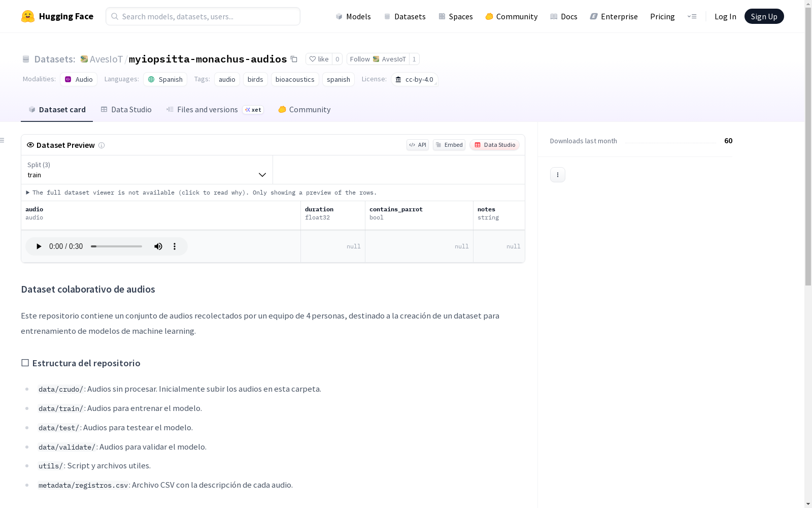Image resolution: width=812 pixels, height=508 pixels.
Task: Open the dataset Community tab
Action: click(x=304, y=109)
